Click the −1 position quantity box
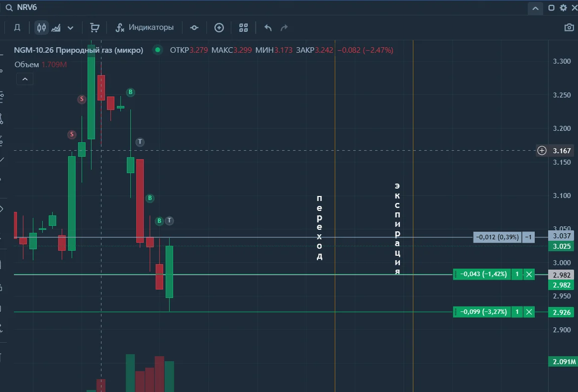Screen dimensions: 578x392 pos(528,237)
